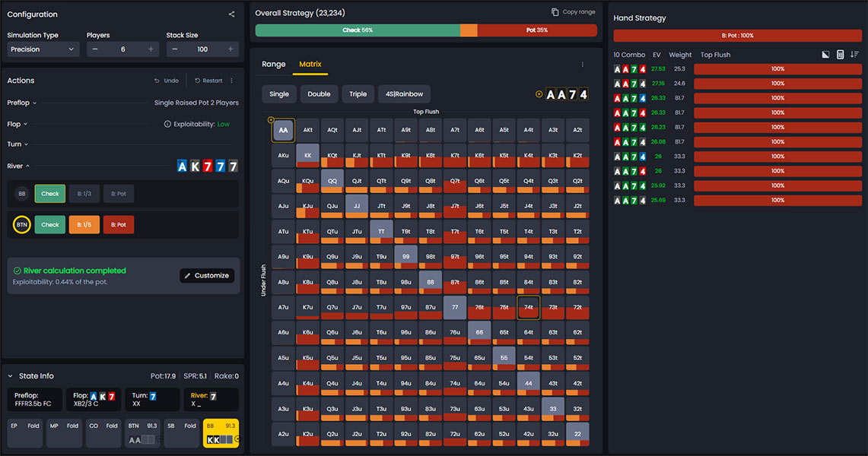
Task: Open the Simulation Type Precision dropdown
Action: point(43,49)
